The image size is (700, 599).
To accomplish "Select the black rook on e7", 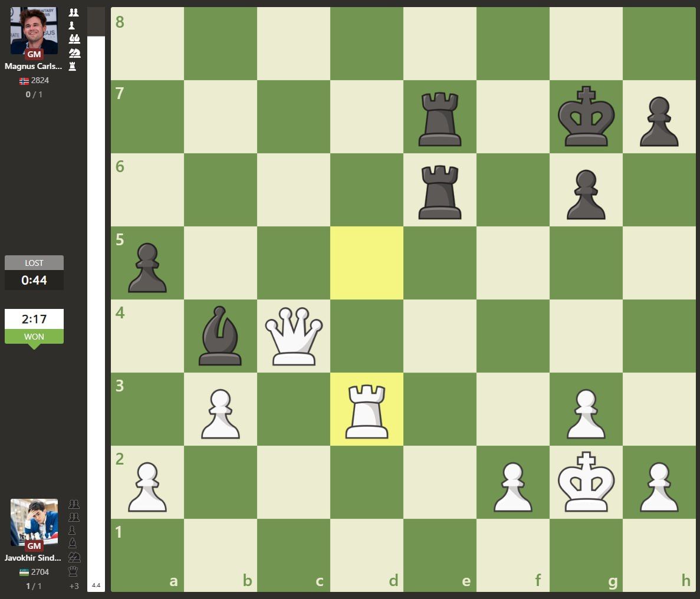I will [439, 118].
